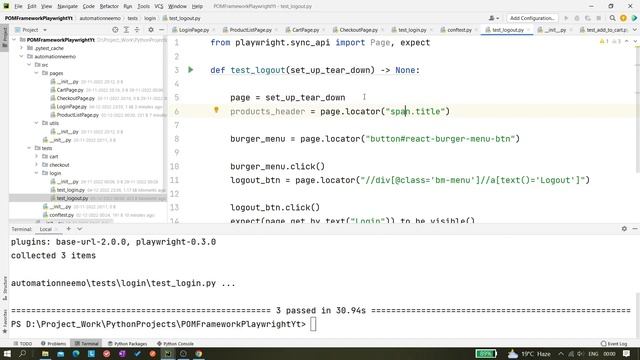Open the Python Console tool window
640x360 pixels.
[x=176, y=344]
